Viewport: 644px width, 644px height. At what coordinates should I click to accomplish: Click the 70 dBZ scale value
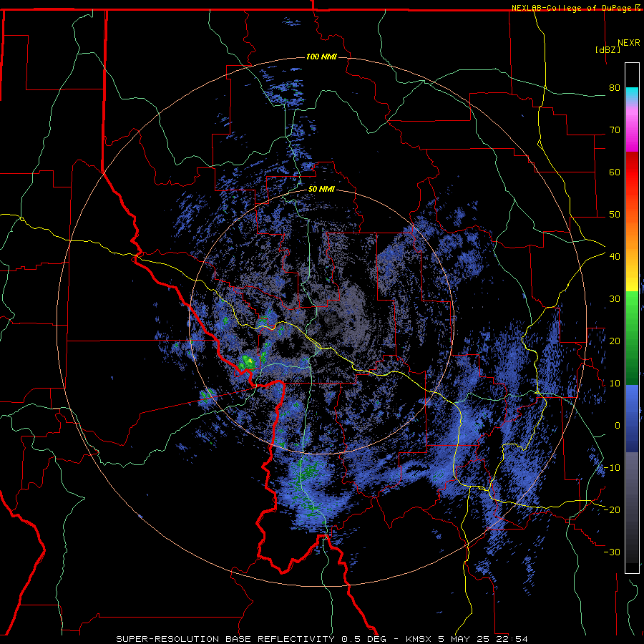(615, 130)
